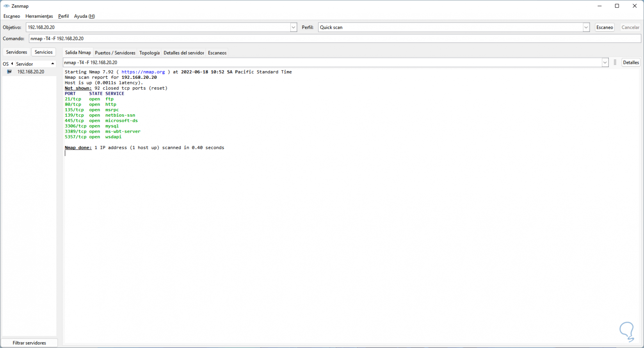This screenshot has height=348, width=644.
Task: Follow the https://nmap.org link in output
Action: [x=143, y=72]
